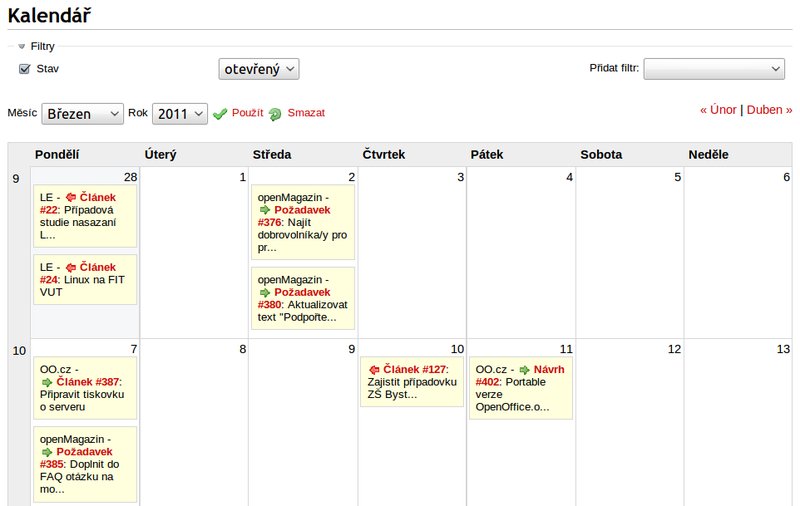The width and height of the screenshot is (800, 506).
Task: Click the green arrow icon on Článek #387
Action: [47, 383]
